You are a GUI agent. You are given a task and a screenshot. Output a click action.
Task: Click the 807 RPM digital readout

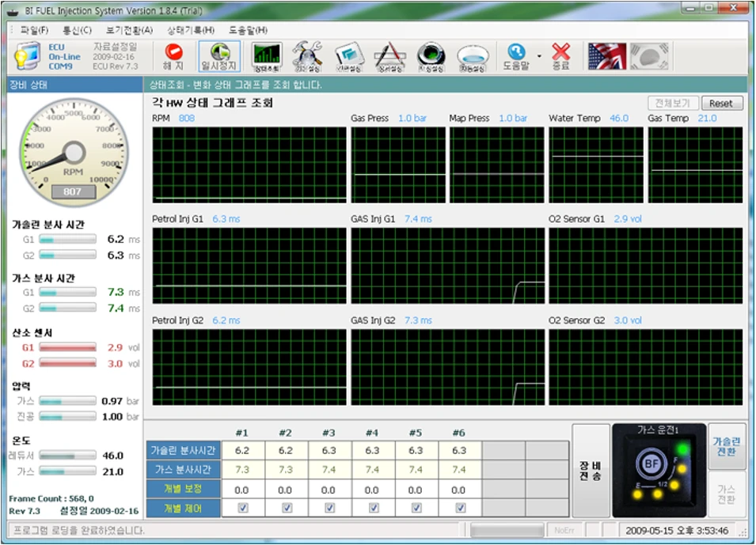tap(74, 191)
